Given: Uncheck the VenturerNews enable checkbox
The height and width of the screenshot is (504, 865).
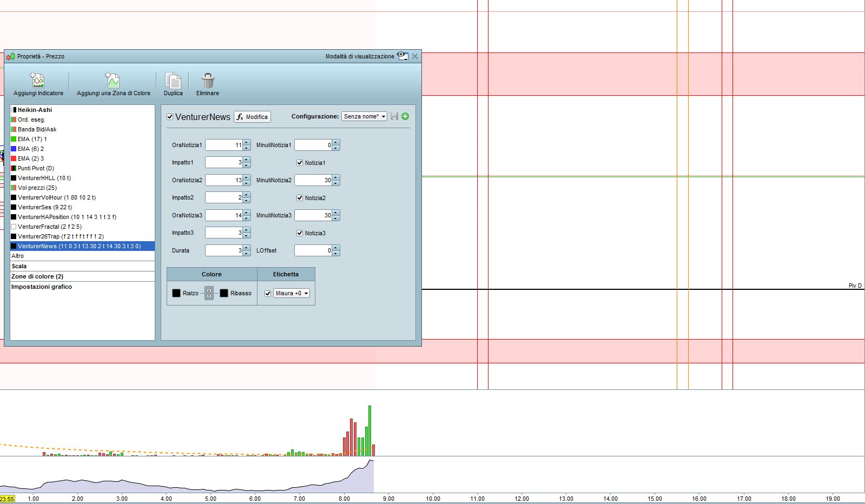Looking at the screenshot, I should coord(170,117).
